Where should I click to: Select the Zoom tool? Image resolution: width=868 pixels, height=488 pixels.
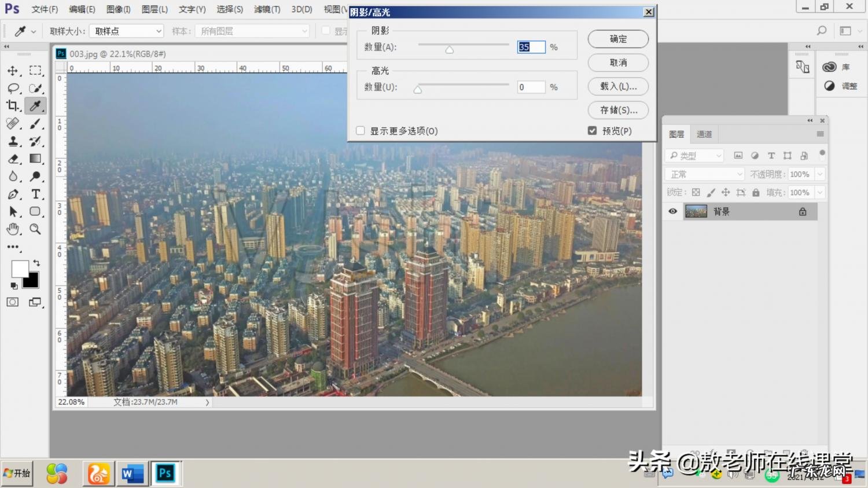(36, 229)
